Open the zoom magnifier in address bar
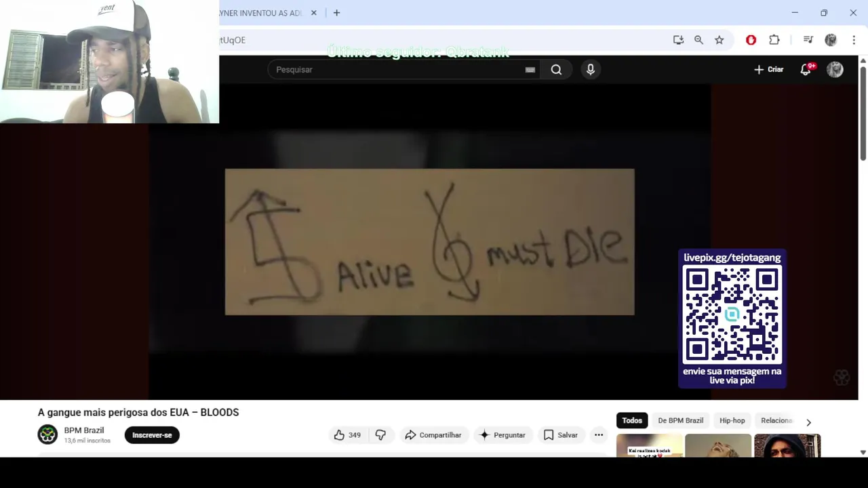This screenshot has width=868, height=488. 698,40
